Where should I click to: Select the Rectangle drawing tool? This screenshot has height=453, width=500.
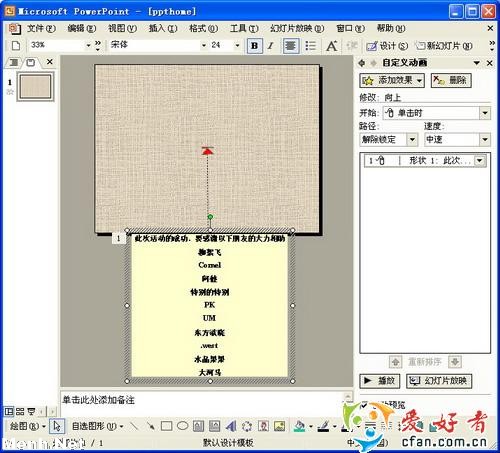tap(166, 426)
